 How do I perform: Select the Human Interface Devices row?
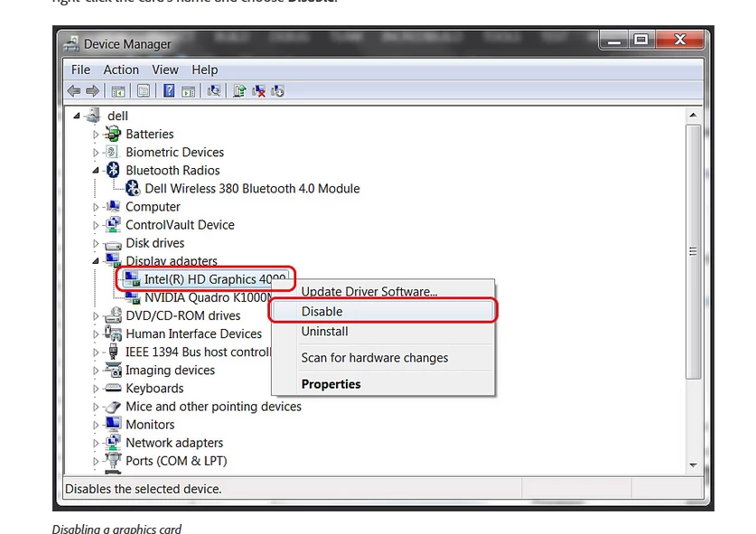click(193, 333)
